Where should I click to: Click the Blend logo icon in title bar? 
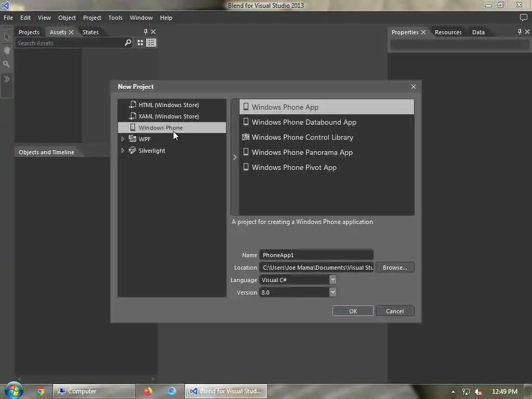click(5, 5)
